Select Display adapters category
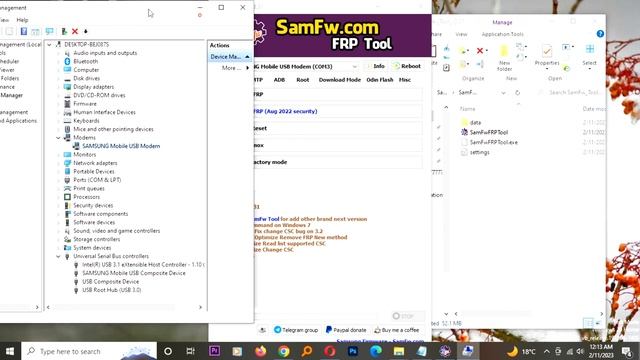The width and height of the screenshot is (640, 360). [93, 87]
